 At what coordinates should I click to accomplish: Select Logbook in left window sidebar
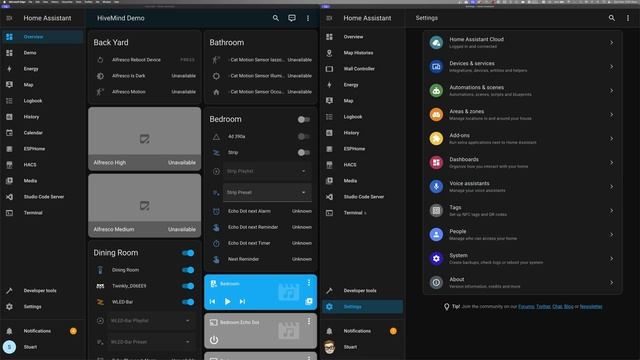43,101
